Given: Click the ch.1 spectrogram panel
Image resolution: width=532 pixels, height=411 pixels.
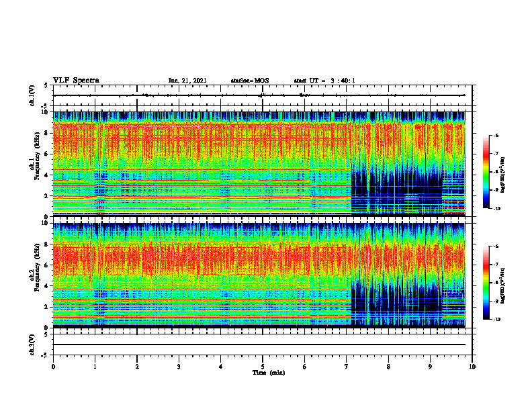Looking at the screenshot, I should (259, 163).
